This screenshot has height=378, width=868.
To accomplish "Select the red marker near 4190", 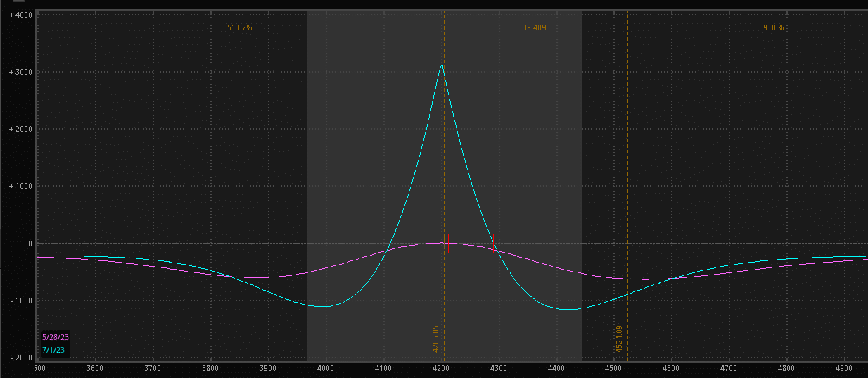I will pos(435,243).
